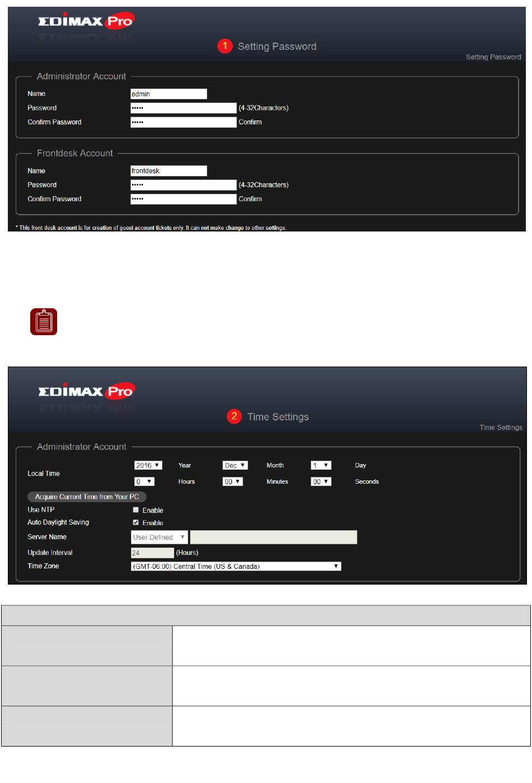Expand the Time Zone dropdown list
Viewport: 532px width, 783px height.
click(236, 566)
